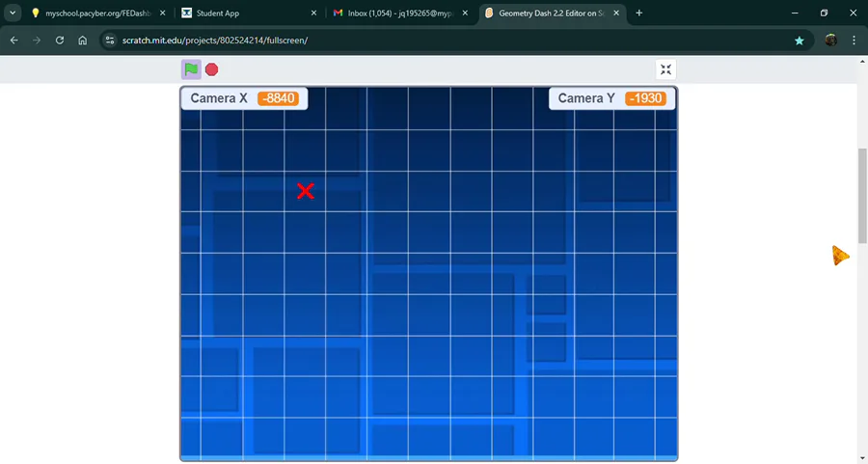Exit full screen mode with the collapse icon
The height and width of the screenshot is (464, 868).
coord(665,69)
